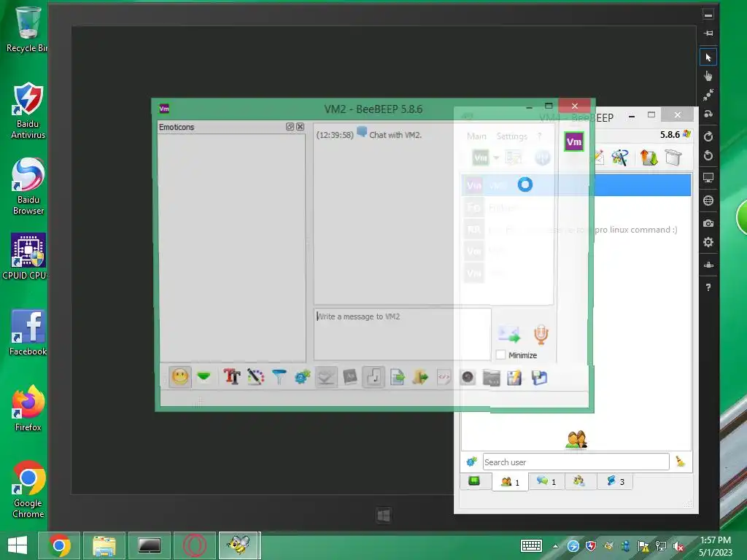Click the orange microphone voice message icon

541,334
